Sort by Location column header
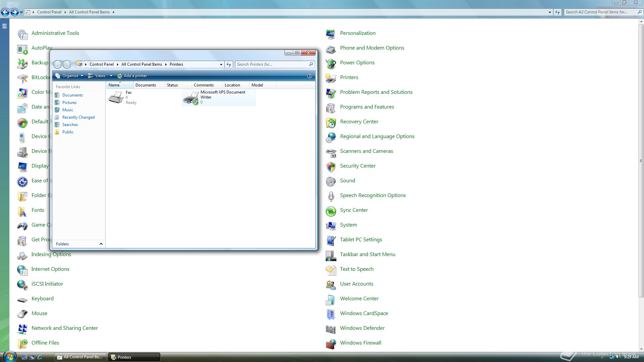The height and width of the screenshot is (362, 644). 236,85
